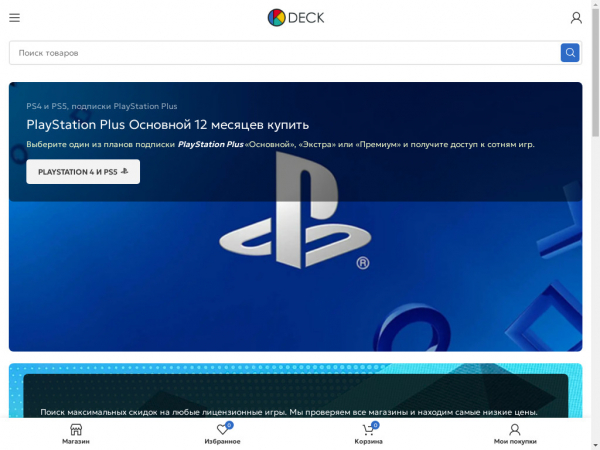Click the Избранное heart icon

click(x=222, y=430)
